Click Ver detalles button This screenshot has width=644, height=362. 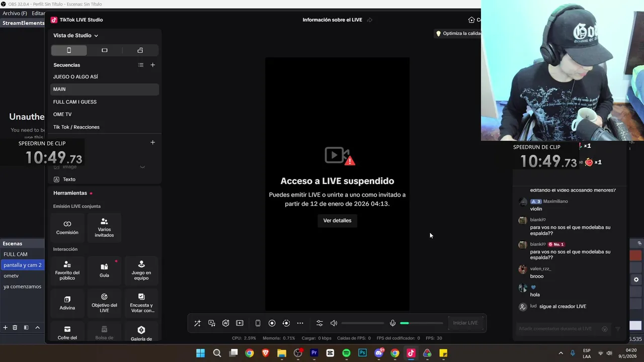pos(337,220)
